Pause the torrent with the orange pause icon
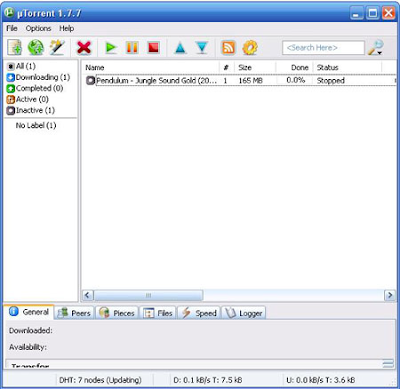Viewport: 400px width, 389px height. pos(132,48)
